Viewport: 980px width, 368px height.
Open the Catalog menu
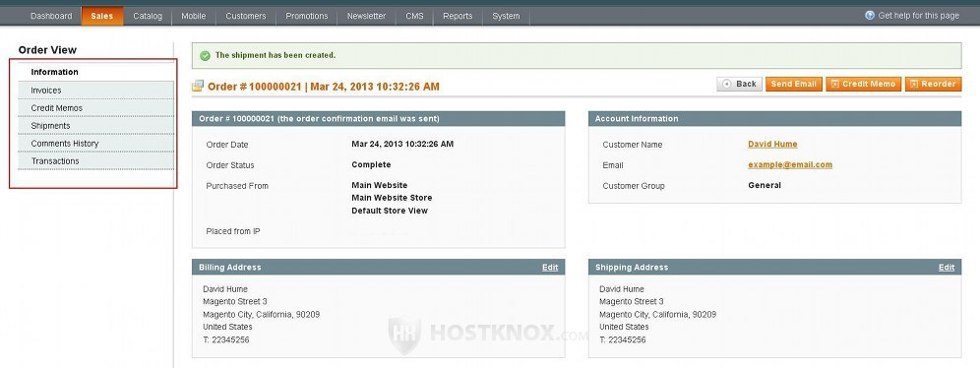tap(148, 17)
